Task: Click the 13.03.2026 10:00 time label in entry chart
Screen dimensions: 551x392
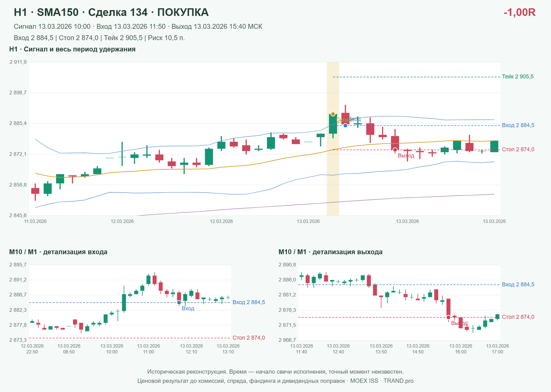Action: 112,349
